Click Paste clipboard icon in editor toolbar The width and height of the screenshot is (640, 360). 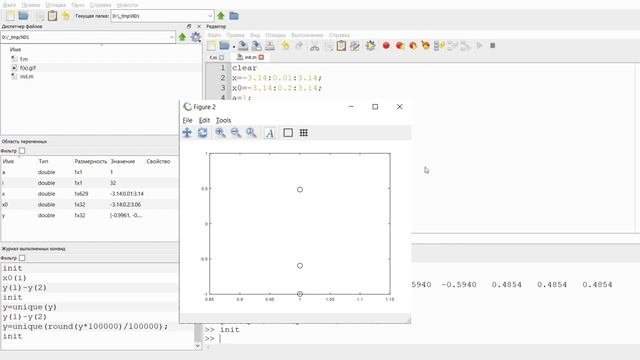pyautogui.click(x=341, y=46)
